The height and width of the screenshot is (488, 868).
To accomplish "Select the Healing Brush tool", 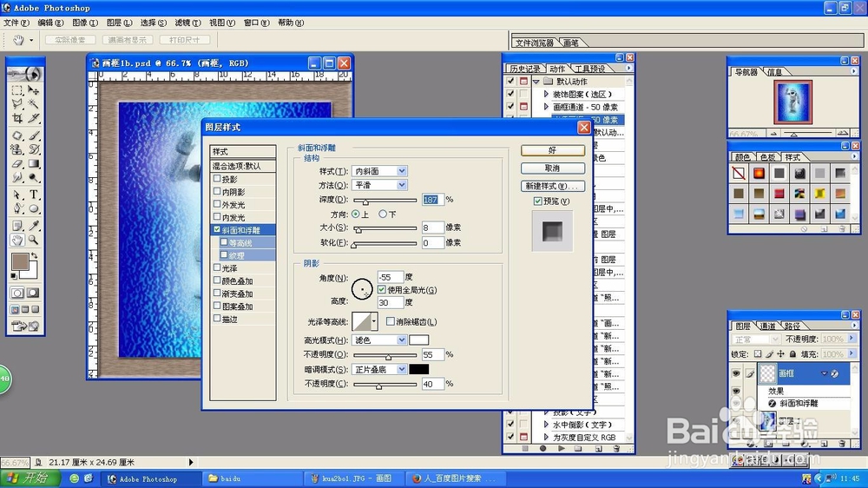I will pyautogui.click(x=17, y=135).
